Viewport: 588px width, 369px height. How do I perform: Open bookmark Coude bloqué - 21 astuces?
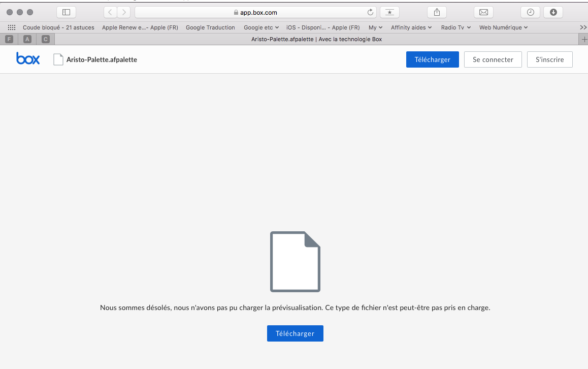(x=58, y=27)
